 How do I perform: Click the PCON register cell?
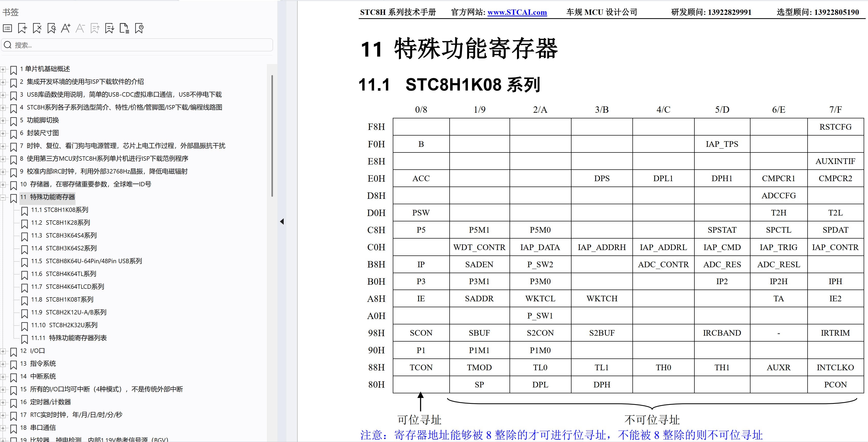pyautogui.click(x=835, y=384)
